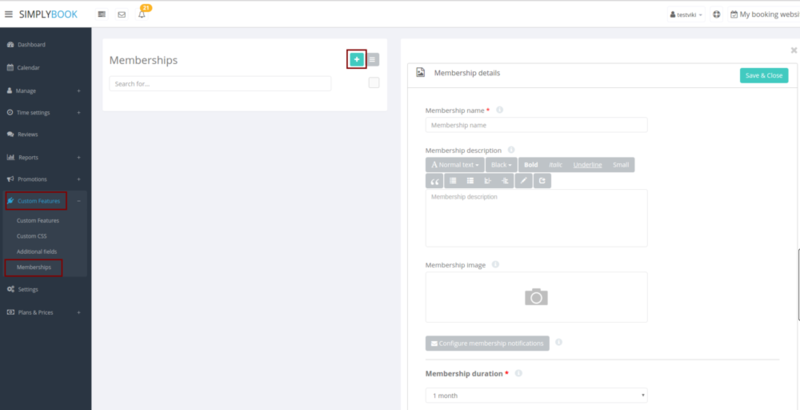
Task: Close the membership details panel with X
Action: 793,50
